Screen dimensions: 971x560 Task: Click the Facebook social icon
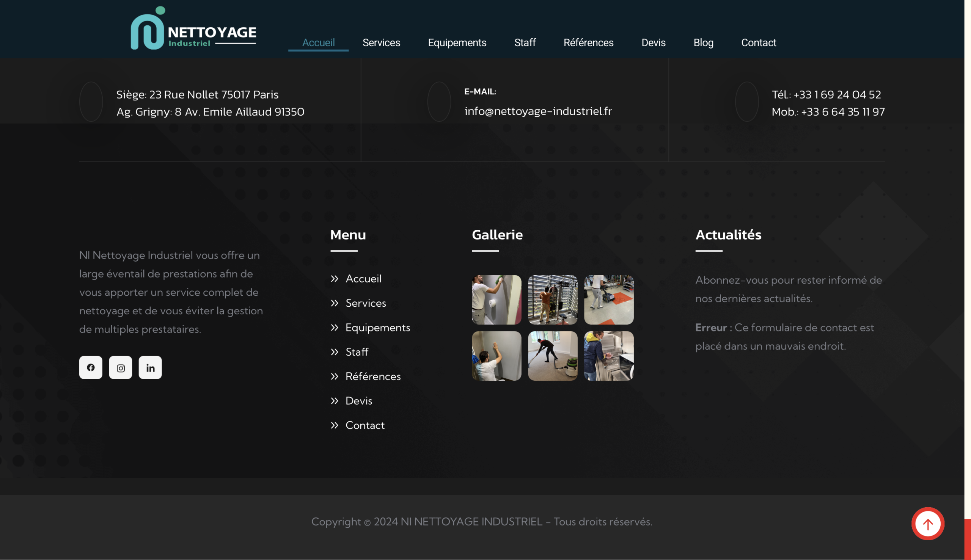click(x=91, y=367)
